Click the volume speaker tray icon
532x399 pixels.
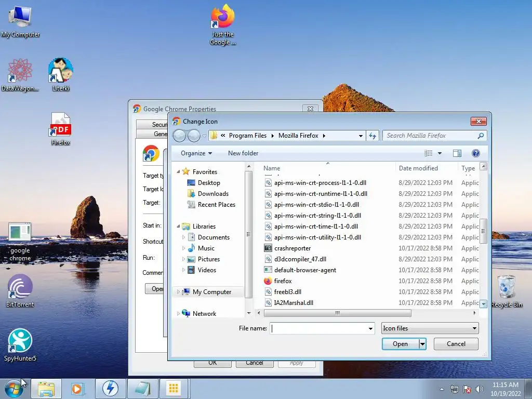[479, 390]
